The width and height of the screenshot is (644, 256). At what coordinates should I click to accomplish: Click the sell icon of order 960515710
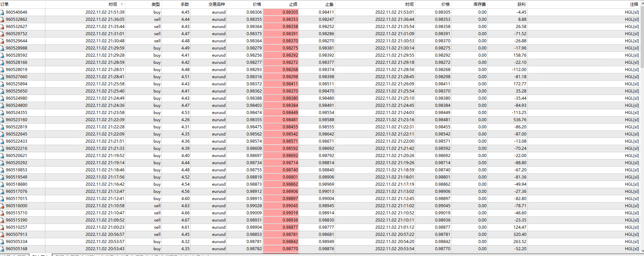click(x=2, y=213)
